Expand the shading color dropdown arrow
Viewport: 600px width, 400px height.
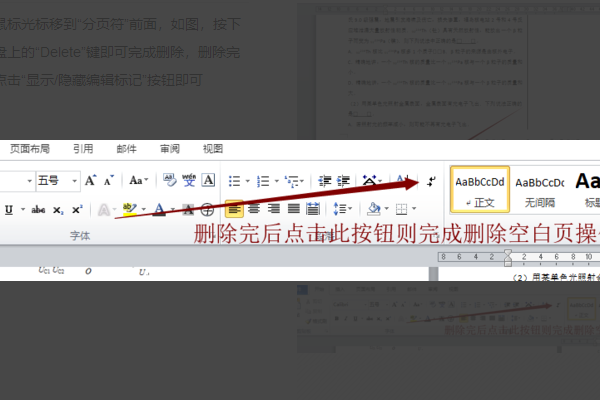coord(386,209)
